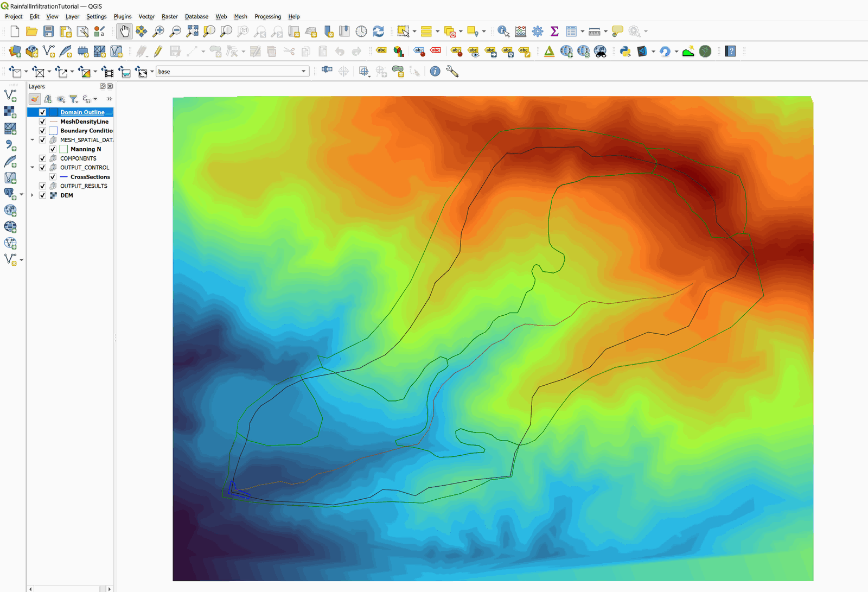Open the Python console

625,52
